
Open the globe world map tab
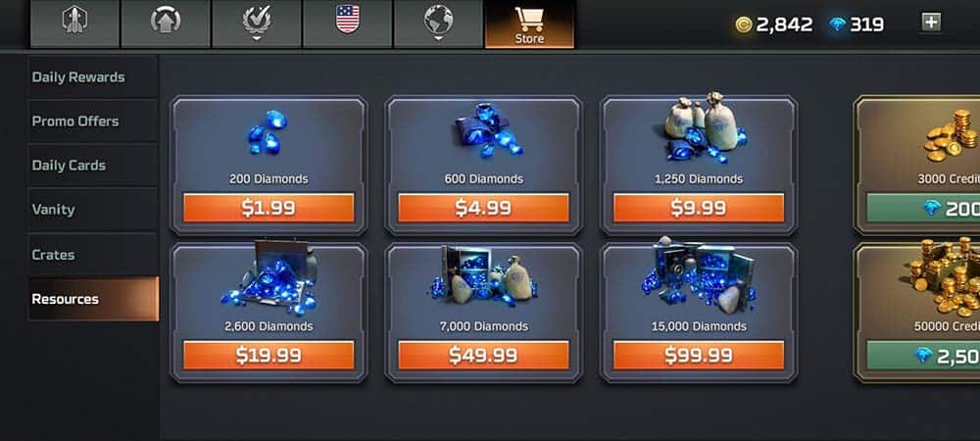point(438,23)
